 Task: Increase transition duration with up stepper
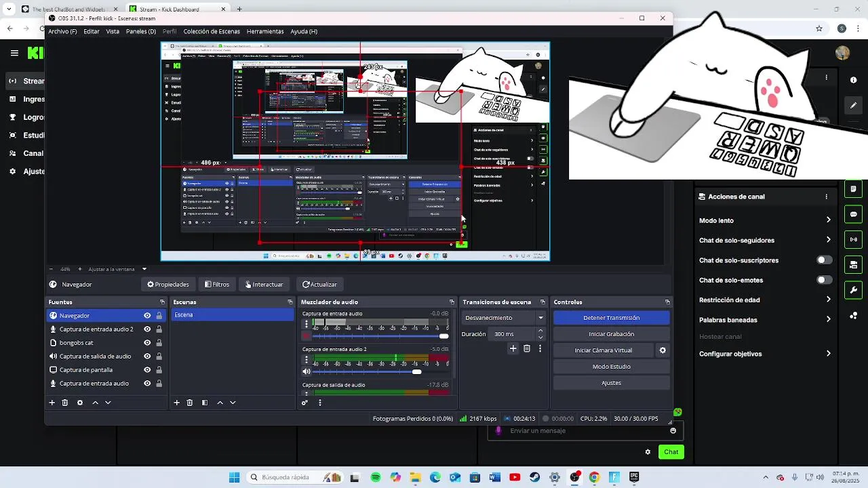click(x=540, y=331)
